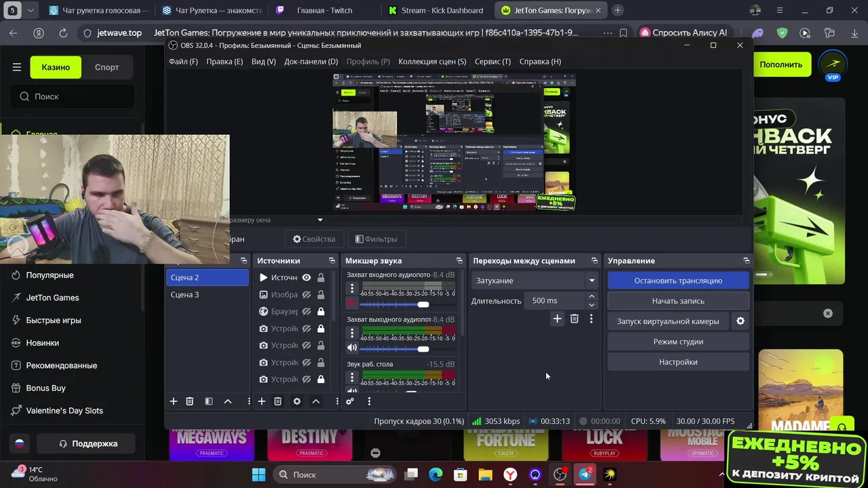
Task: Click the Windows Start button
Action: [x=259, y=474]
